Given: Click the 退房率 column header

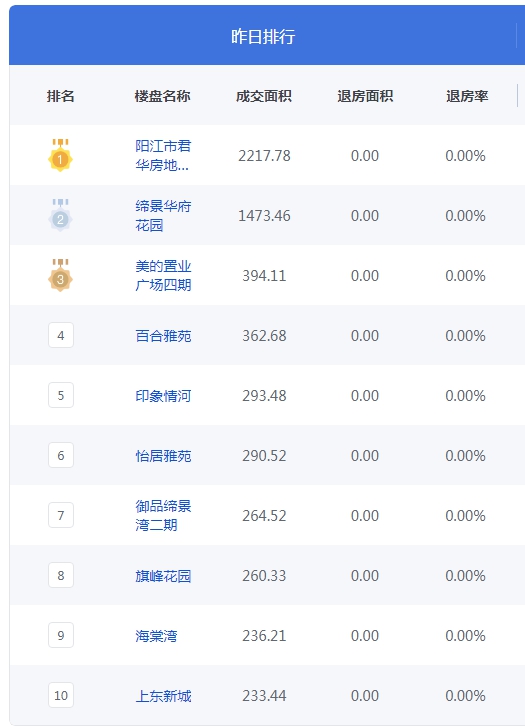Looking at the screenshot, I should pos(467,96).
